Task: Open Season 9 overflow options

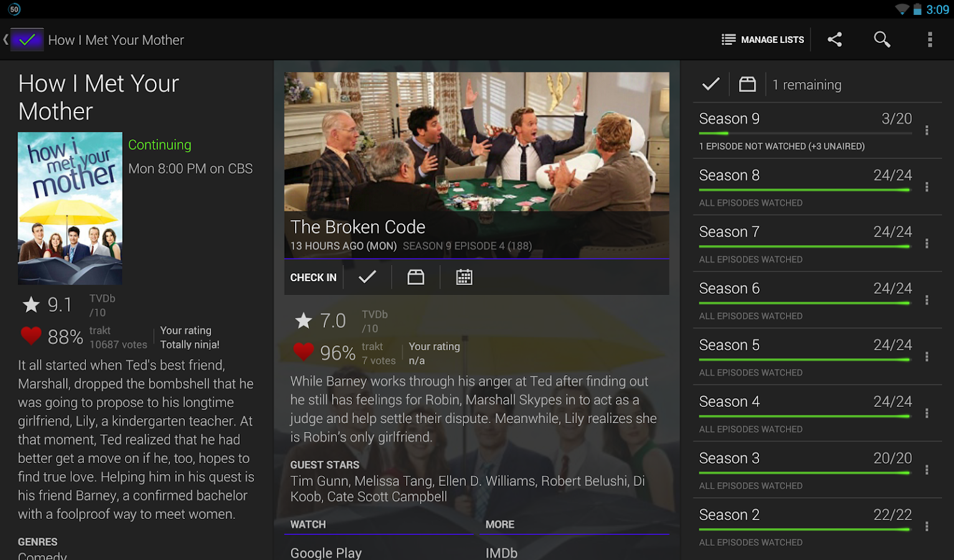Action: 927,130
